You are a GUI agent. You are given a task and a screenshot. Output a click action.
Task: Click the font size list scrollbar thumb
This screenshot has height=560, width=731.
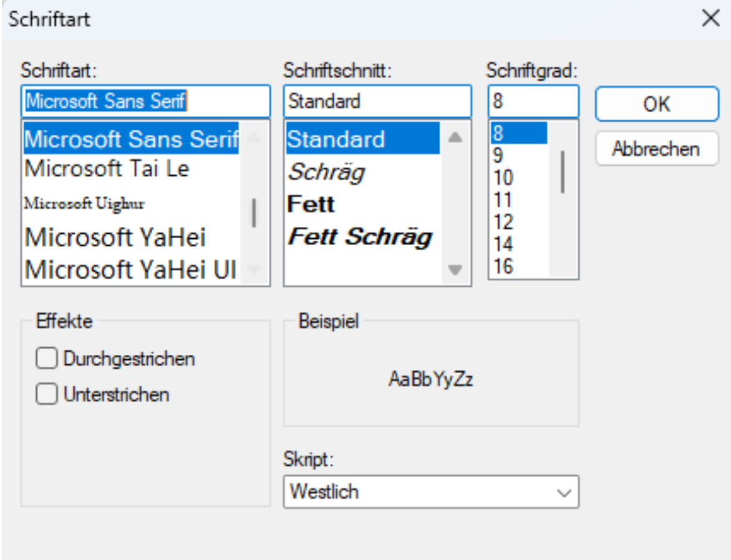point(563,172)
